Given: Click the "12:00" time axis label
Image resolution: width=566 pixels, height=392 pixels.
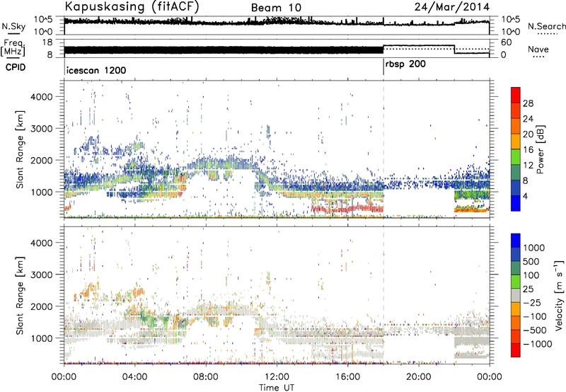Looking at the screenshot, I should click(x=277, y=377).
